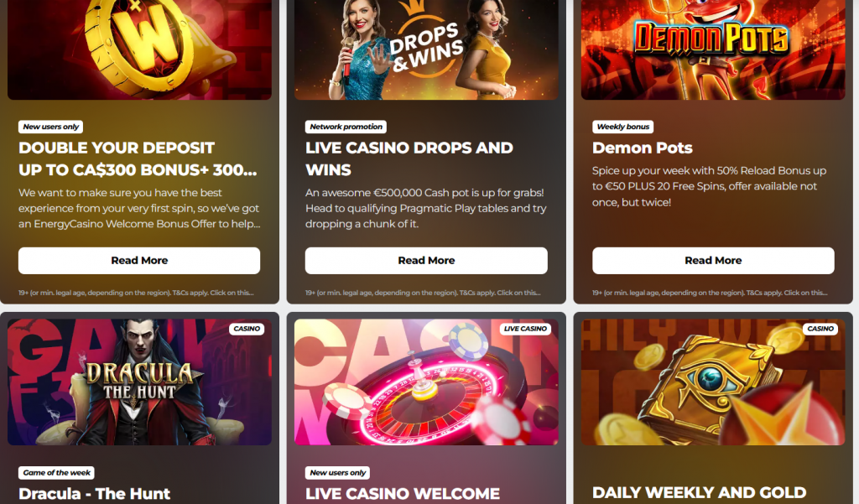Open the Demon Pots banner image
Screen dimensions: 859x504
click(713, 49)
